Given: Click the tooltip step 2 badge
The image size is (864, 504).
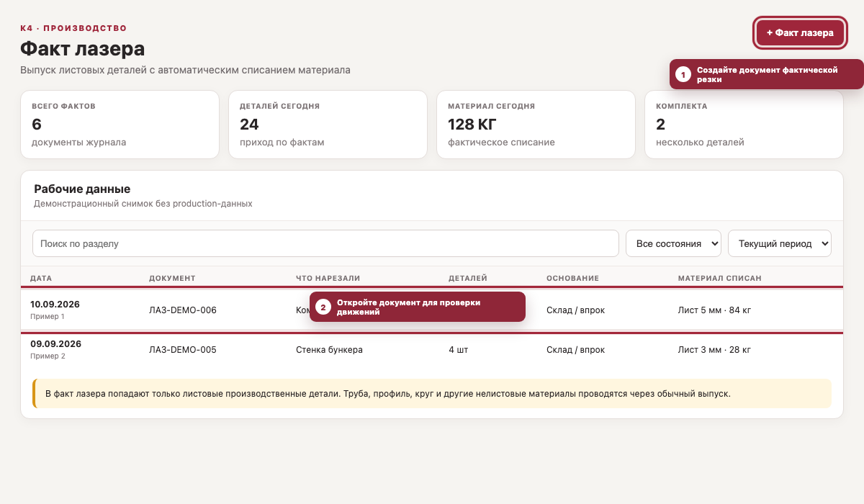Looking at the screenshot, I should pos(323,307).
